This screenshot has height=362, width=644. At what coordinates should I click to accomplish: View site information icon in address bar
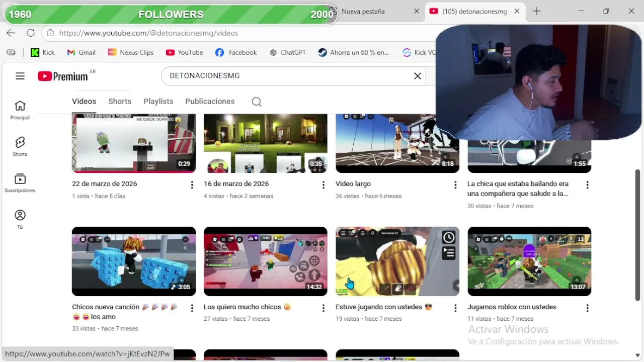[50, 33]
